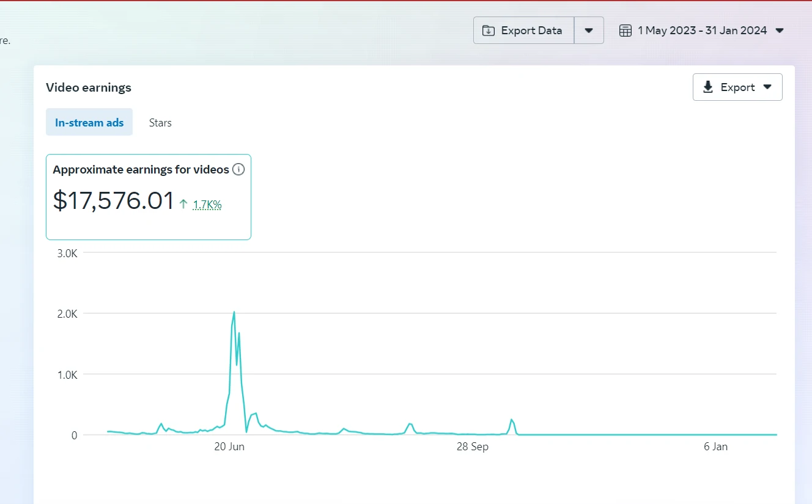Switch to the Stars tab

[x=160, y=122]
